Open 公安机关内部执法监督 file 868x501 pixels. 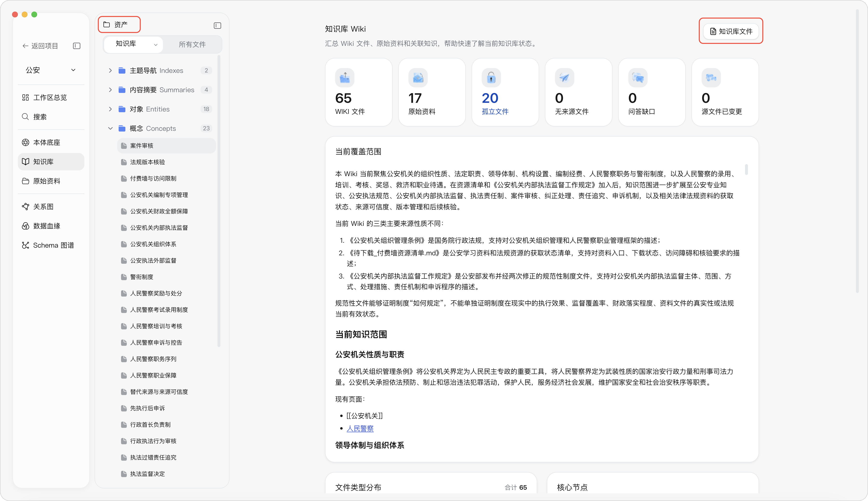click(x=166, y=228)
